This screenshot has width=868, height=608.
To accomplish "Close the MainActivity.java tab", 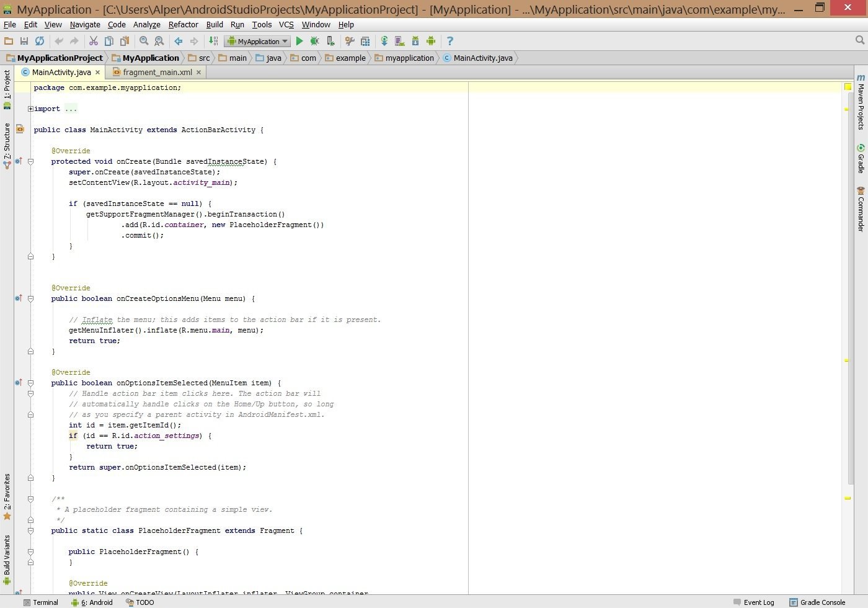I will 97,73.
